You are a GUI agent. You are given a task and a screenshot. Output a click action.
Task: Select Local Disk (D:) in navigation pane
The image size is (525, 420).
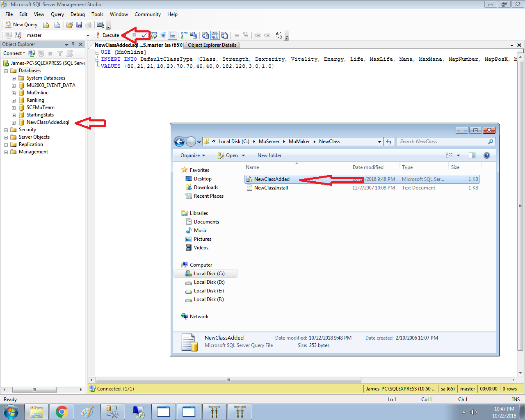[x=209, y=282]
